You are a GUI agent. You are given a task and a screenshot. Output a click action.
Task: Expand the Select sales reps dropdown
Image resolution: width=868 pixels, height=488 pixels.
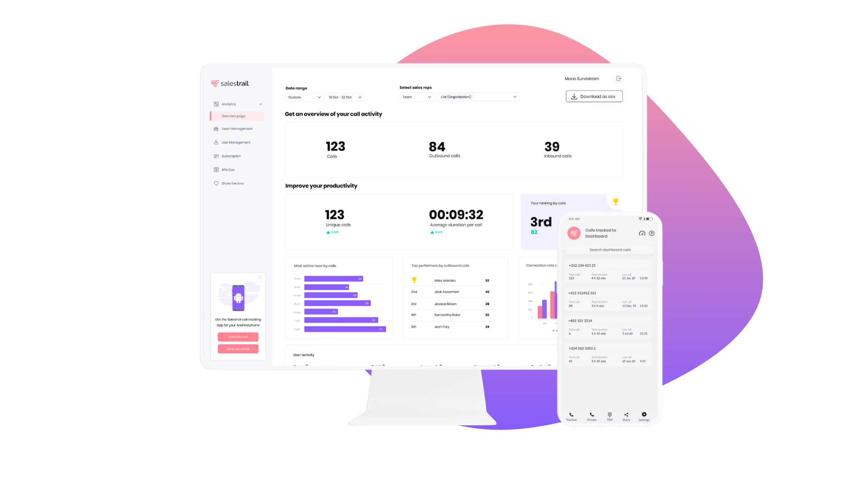[415, 97]
